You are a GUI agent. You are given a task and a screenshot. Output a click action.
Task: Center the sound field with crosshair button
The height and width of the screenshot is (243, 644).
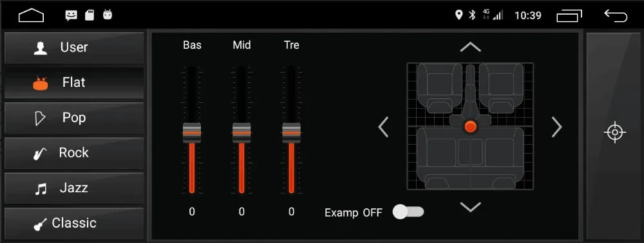[615, 132]
